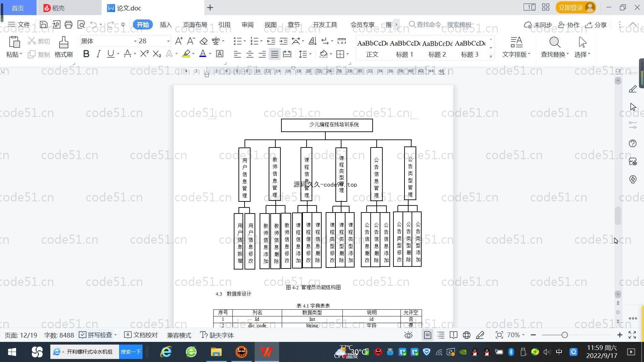
Task: Click 缺失字体 in status bar
Action: pyautogui.click(x=217, y=335)
